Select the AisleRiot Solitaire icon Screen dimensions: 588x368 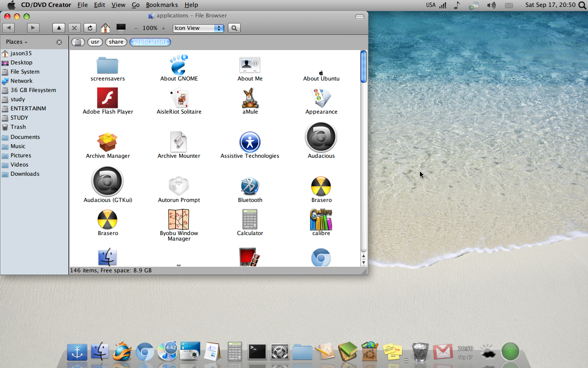(x=179, y=98)
